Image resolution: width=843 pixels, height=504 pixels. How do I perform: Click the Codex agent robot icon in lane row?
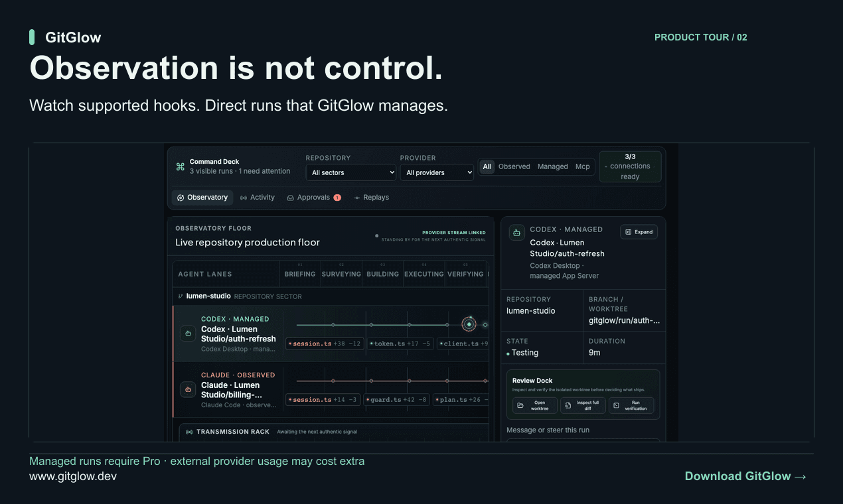(188, 333)
